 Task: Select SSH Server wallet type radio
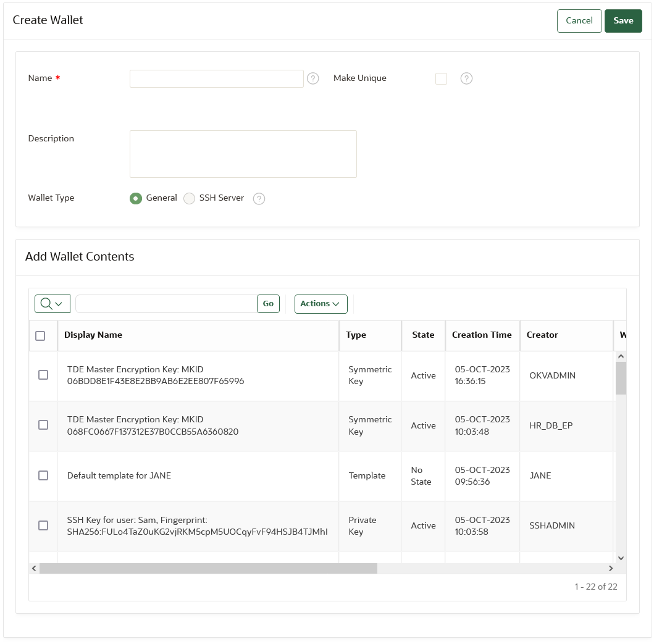click(190, 199)
